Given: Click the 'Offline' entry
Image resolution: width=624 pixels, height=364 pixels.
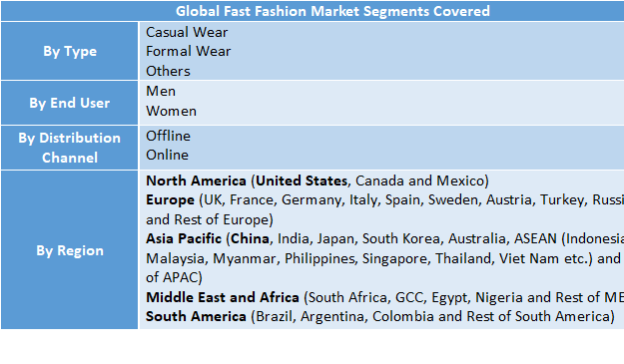Looking at the screenshot, I should coord(168,136).
